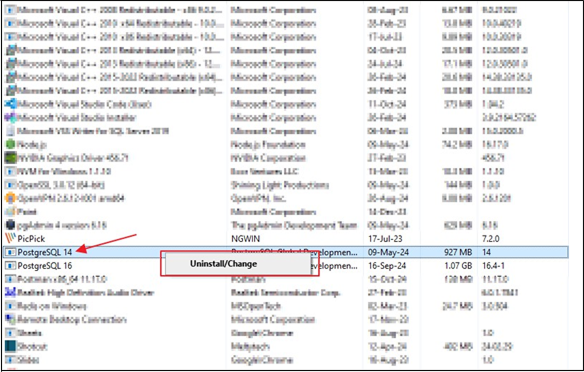Click the pgAdmin 4 icon

pos(10,225)
